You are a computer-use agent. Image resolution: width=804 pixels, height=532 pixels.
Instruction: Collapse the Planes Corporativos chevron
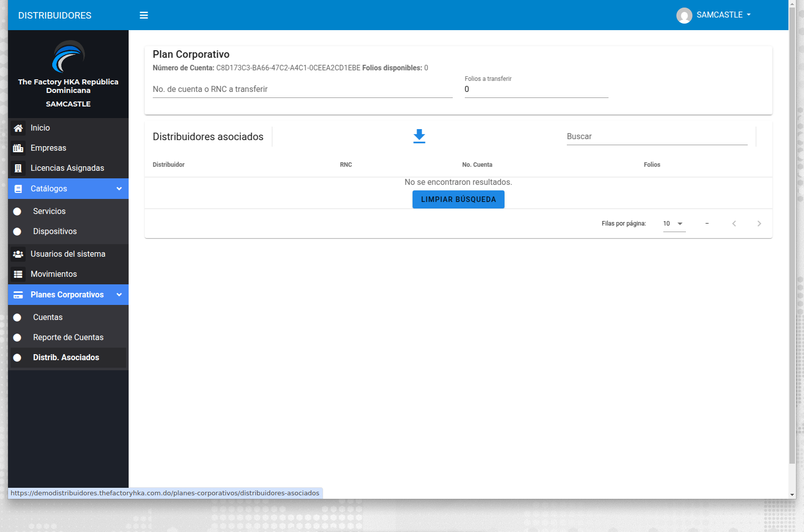coord(119,295)
